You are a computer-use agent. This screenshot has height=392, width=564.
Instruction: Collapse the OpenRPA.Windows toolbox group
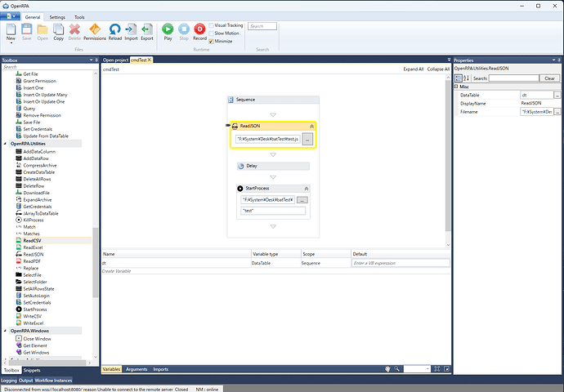tap(5, 331)
